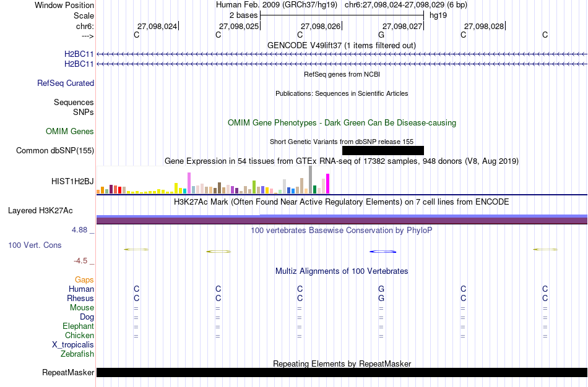Viewport: 588px width, 387px height.
Task: Open the second H2BC11 gene label
Action: point(79,64)
